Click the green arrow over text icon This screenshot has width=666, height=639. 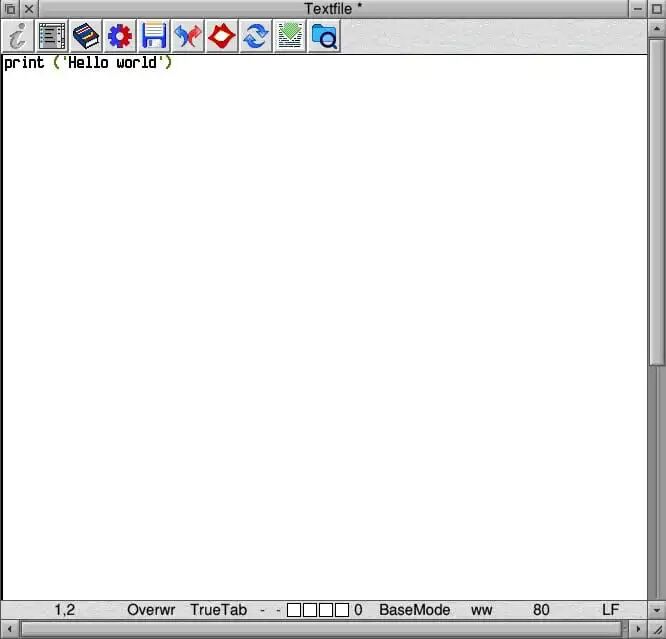(290, 36)
